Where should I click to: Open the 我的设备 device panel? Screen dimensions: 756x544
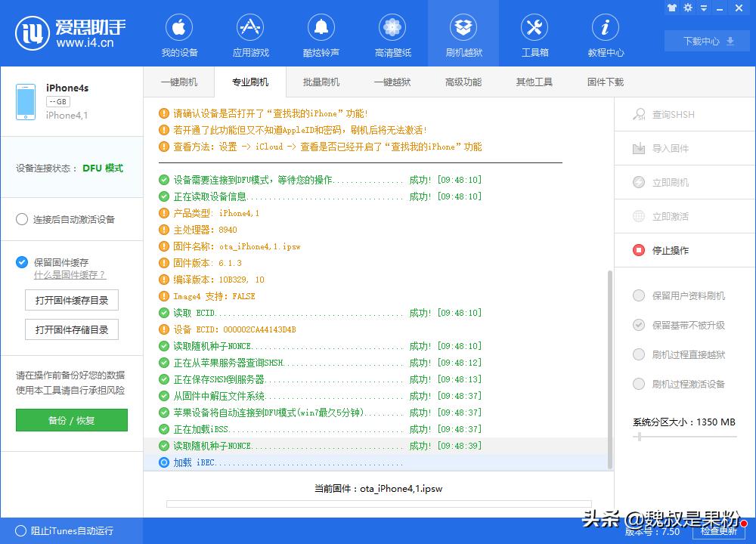click(178, 34)
